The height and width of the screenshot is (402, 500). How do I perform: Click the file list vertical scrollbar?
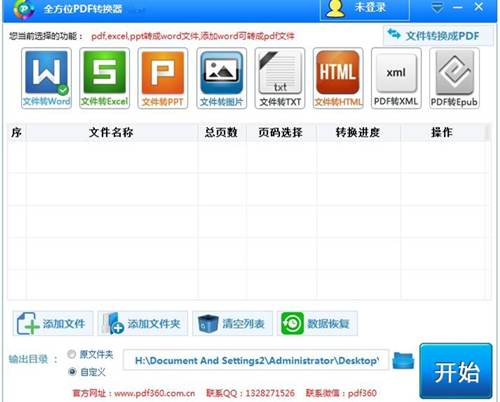488,212
